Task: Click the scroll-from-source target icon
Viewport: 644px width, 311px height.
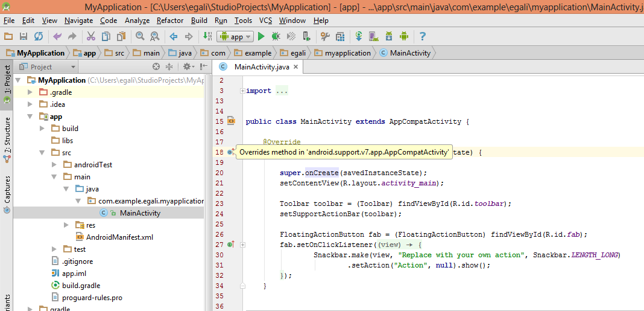Action: point(156,66)
